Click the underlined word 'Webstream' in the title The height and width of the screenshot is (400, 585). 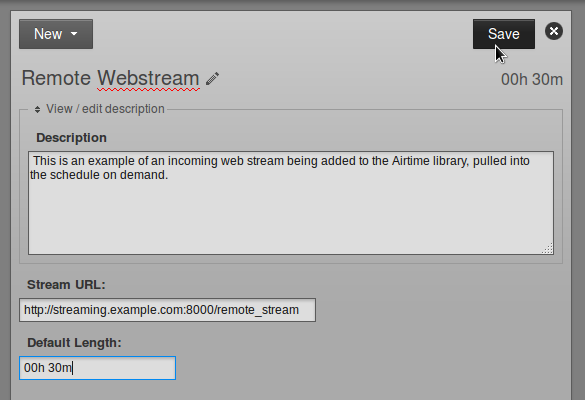coord(148,79)
